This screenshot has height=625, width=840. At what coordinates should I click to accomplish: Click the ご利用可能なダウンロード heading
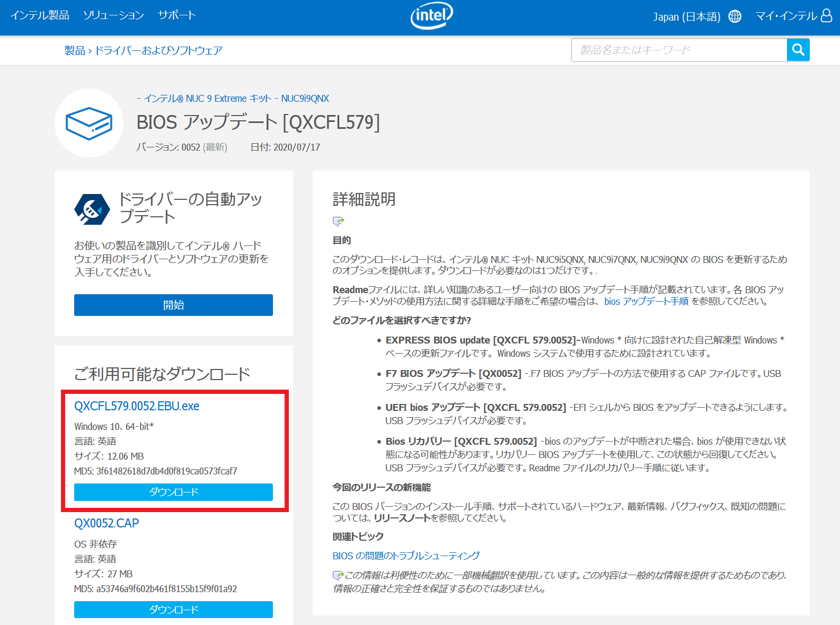point(162,374)
